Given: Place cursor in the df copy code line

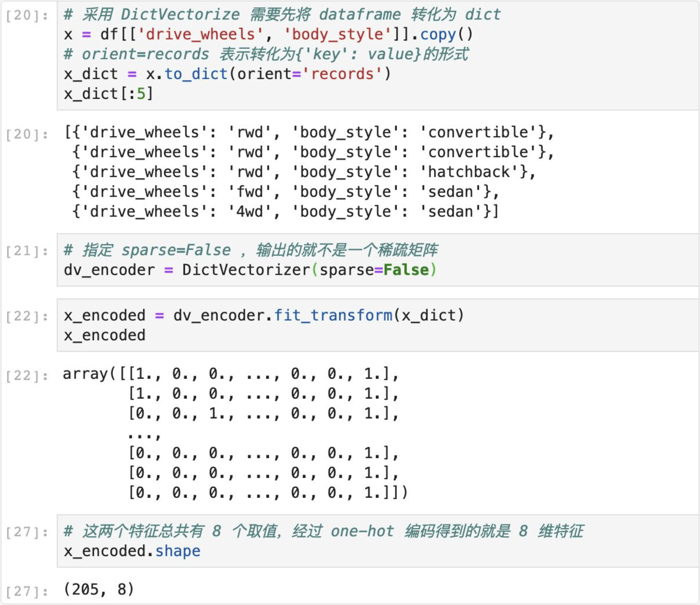Looking at the screenshot, I should [268, 35].
